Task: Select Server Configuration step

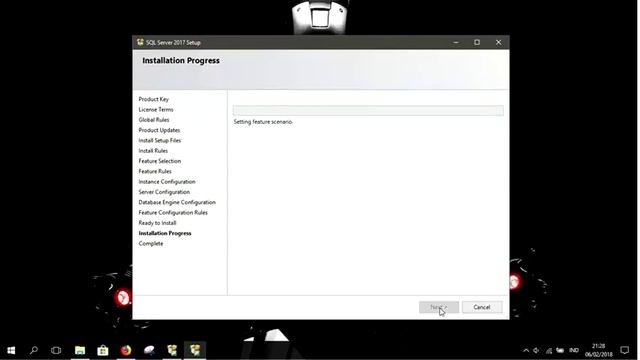Action: (164, 192)
